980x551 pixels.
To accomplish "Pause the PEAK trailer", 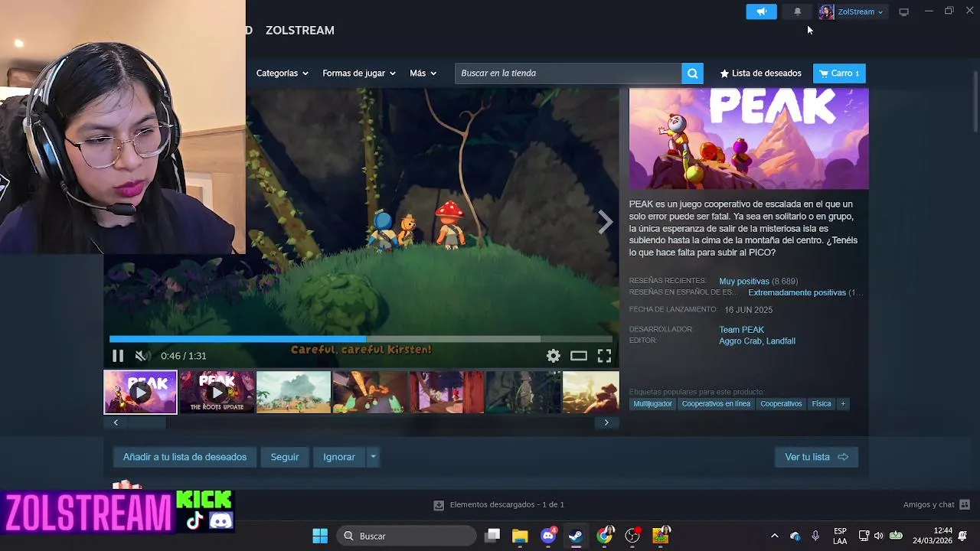I will tap(117, 355).
